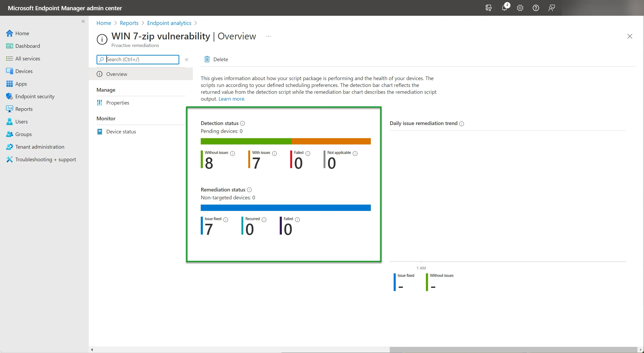
Task: Select Overview in the resource menu
Action: (141, 74)
